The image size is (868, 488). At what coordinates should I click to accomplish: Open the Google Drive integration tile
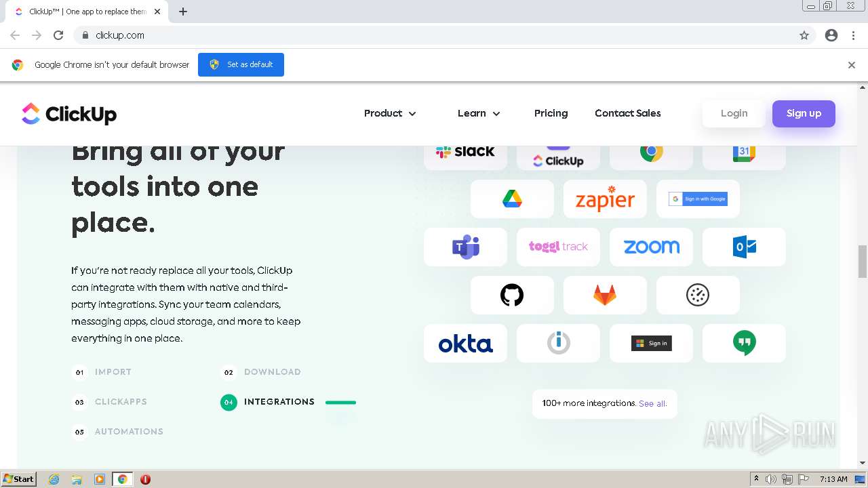(512, 199)
